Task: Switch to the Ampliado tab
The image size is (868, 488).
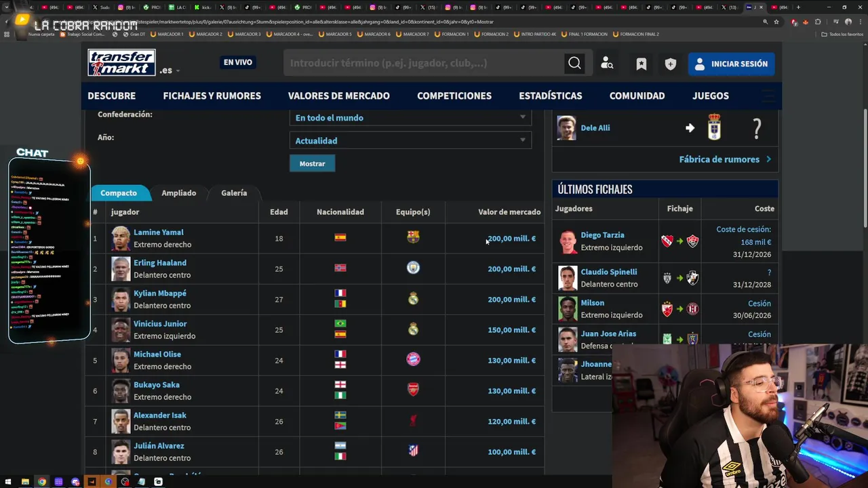Action: pos(179,193)
